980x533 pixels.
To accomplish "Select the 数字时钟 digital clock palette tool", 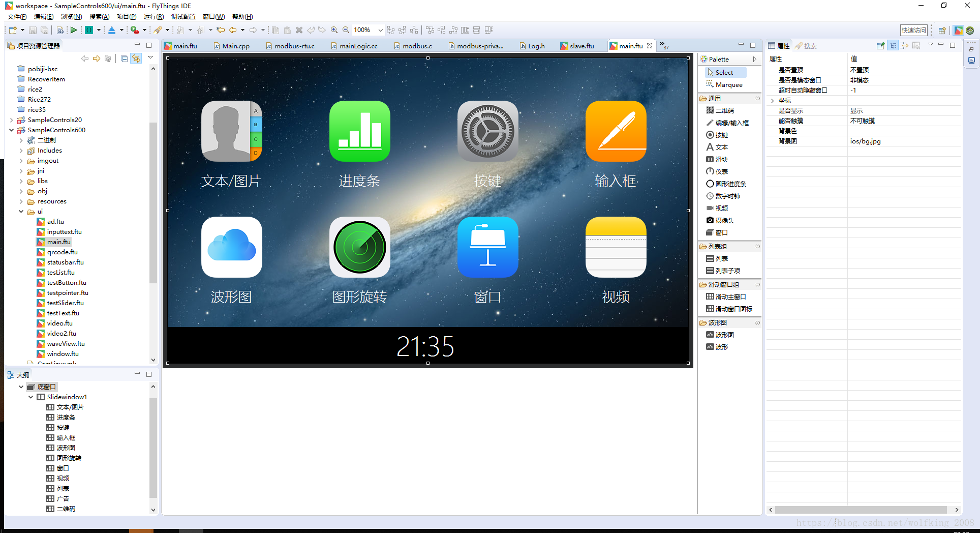I will pos(723,196).
